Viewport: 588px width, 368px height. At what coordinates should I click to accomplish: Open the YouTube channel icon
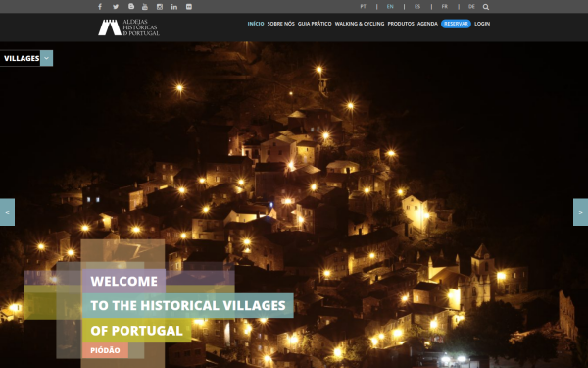click(145, 7)
